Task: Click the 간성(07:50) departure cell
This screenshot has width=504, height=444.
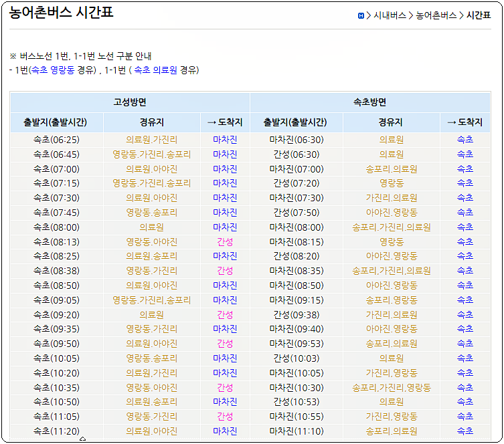Action: pyautogui.click(x=297, y=213)
